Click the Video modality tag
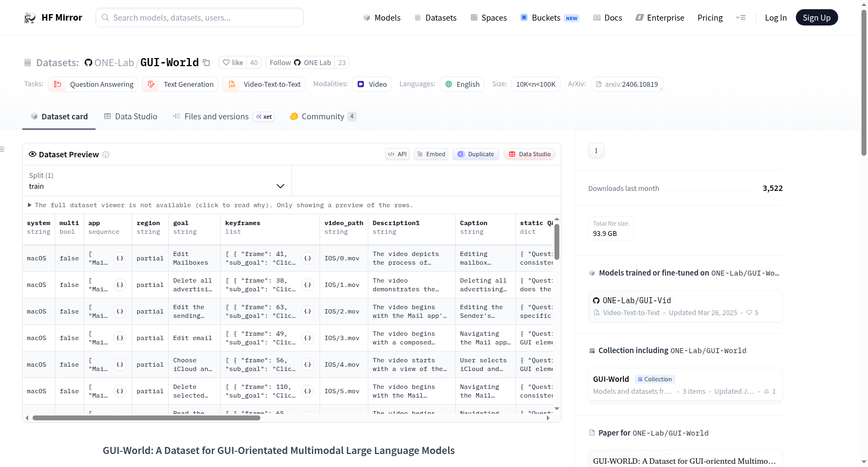The width and height of the screenshot is (868, 467). [x=372, y=84]
